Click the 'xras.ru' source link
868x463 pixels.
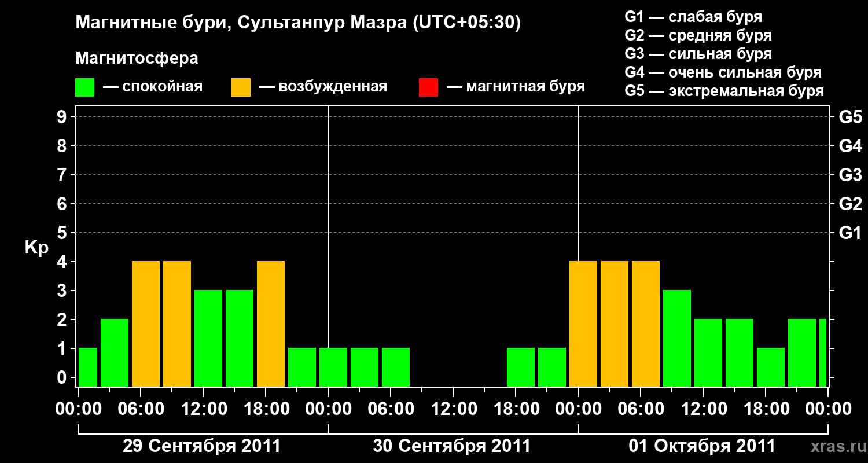click(x=837, y=446)
